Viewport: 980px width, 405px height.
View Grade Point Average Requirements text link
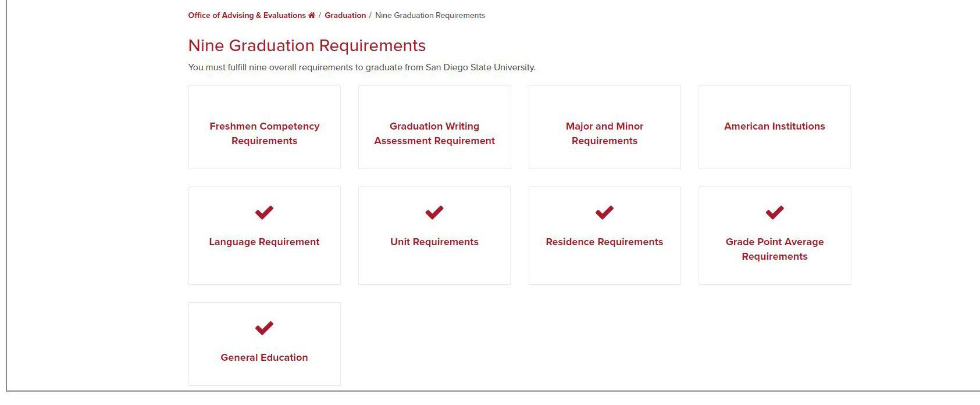(774, 249)
